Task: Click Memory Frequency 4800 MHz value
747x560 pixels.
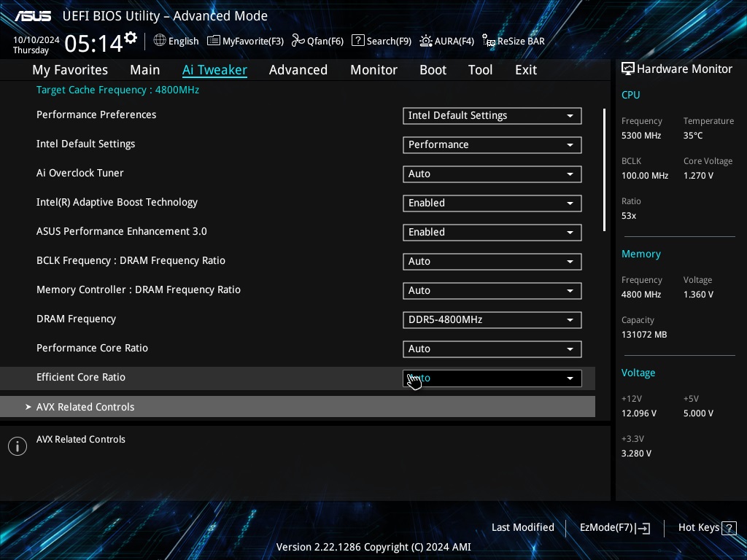Action: (640, 295)
